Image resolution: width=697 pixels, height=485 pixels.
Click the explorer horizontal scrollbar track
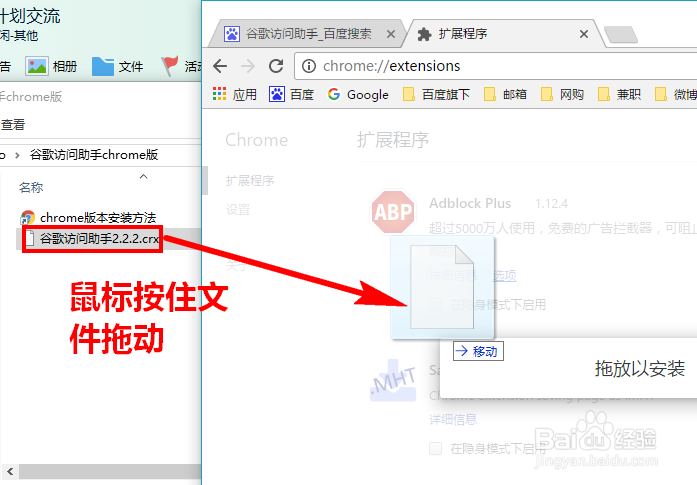pos(110,471)
